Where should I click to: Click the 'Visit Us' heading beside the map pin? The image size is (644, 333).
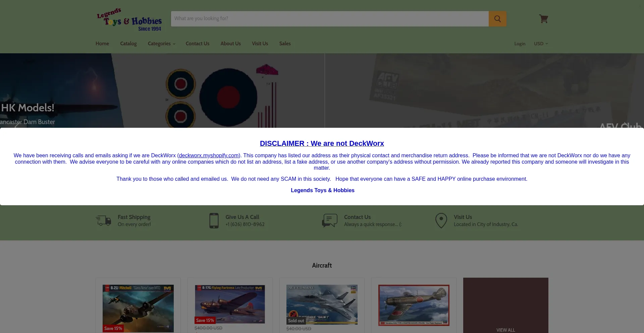pyautogui.click(x=463, y=217)
